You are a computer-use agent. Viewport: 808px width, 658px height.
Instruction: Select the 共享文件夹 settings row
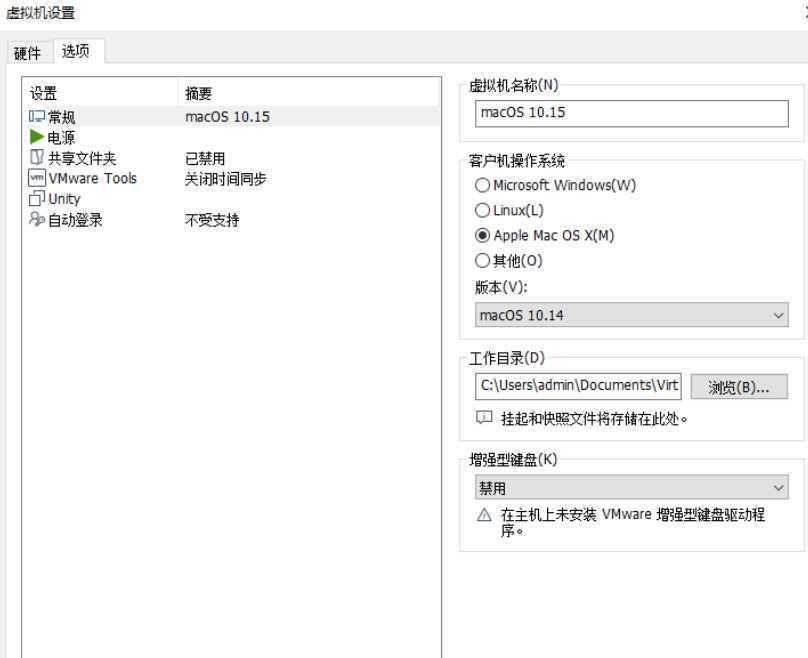(233, 158)
